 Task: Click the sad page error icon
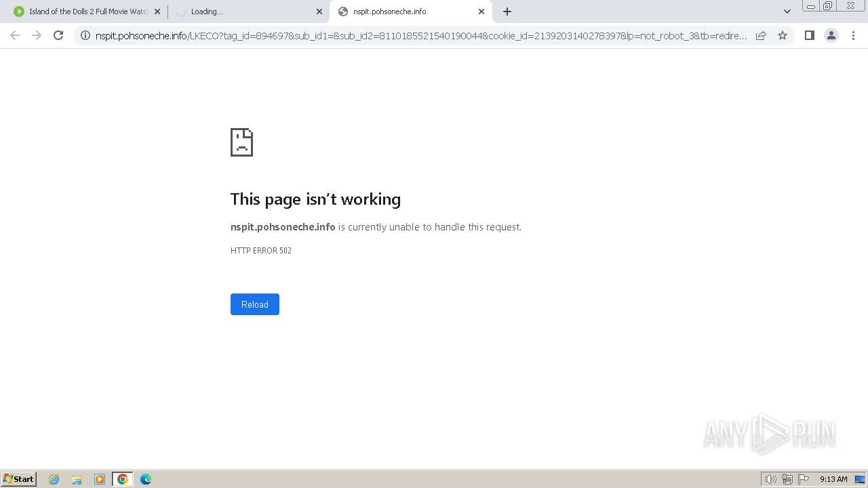tap(241, 142)
